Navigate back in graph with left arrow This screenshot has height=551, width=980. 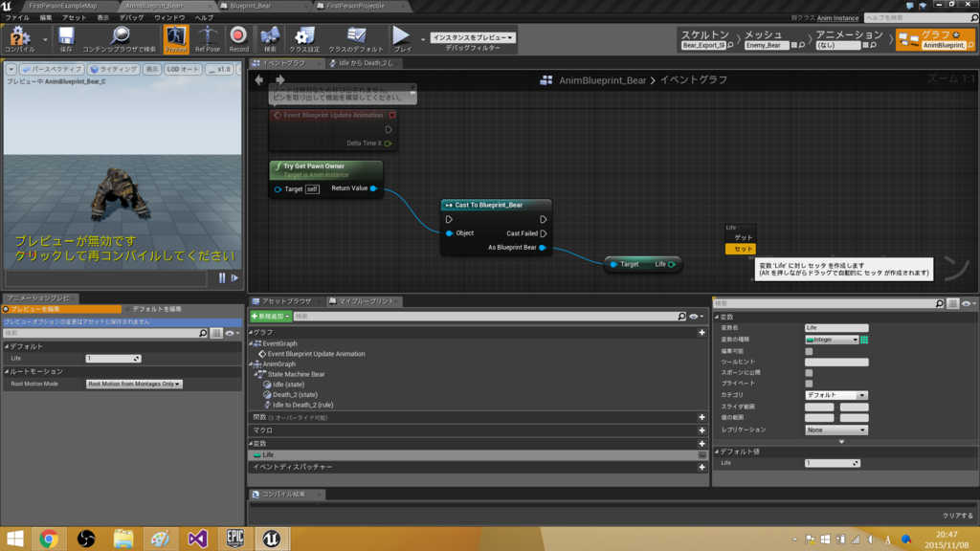click(x=258, y=80)
